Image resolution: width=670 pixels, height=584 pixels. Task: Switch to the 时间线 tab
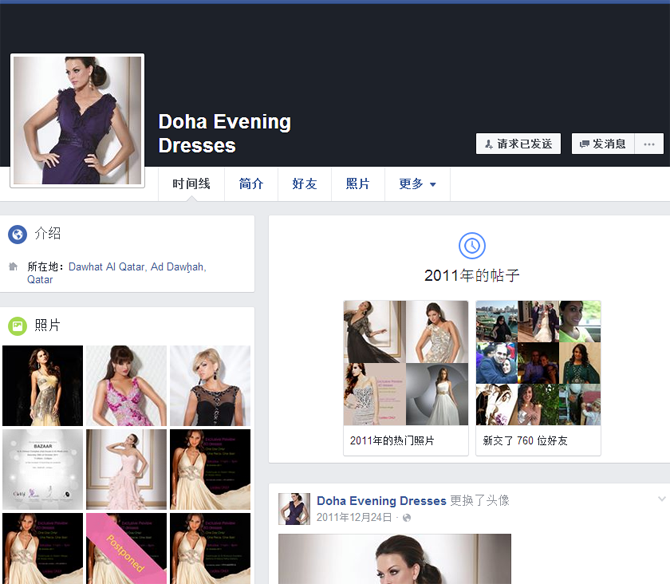(x=191, y=184)
